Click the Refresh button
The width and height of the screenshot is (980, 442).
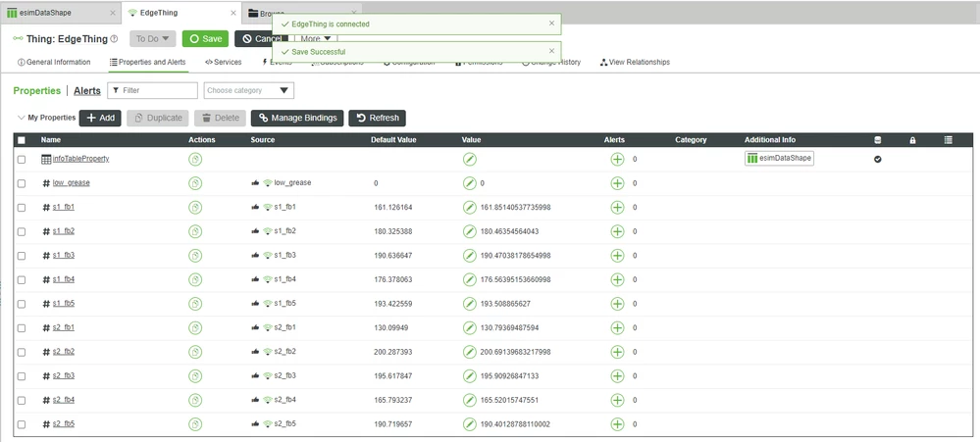tap(377, 118)
